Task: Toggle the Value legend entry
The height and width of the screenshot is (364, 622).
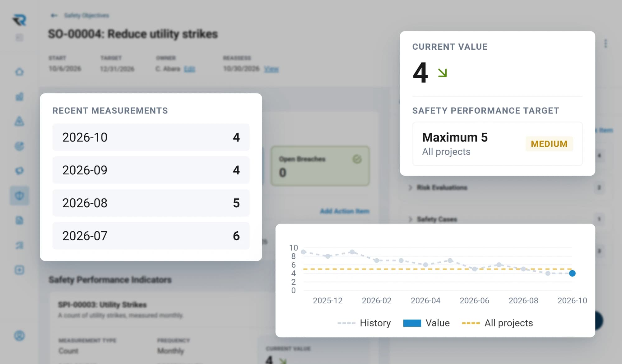Action: (426, 323)
